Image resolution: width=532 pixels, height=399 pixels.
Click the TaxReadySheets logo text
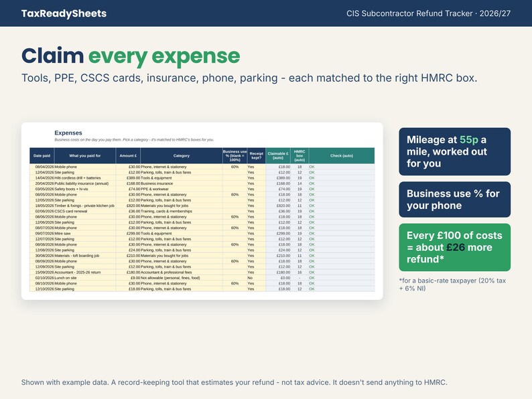click(x=64, y=13)
